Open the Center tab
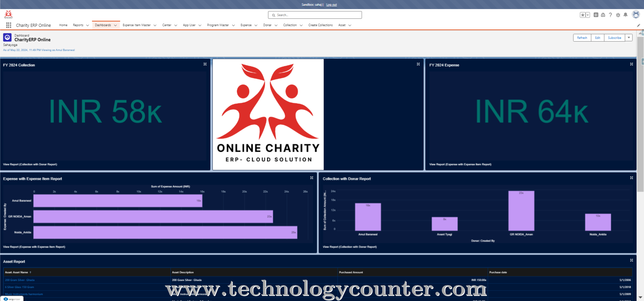Screen dimensions: 644x301 point(167,25)
